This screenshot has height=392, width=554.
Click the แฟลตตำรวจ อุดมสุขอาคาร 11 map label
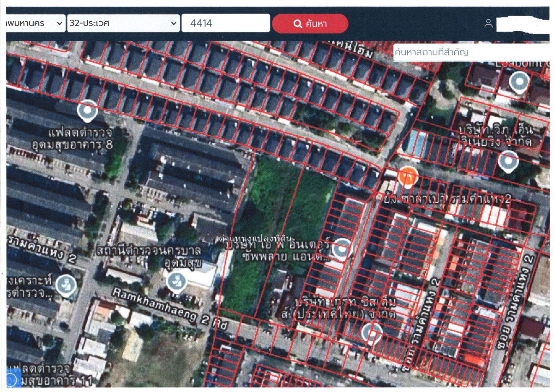coord(46,375)
